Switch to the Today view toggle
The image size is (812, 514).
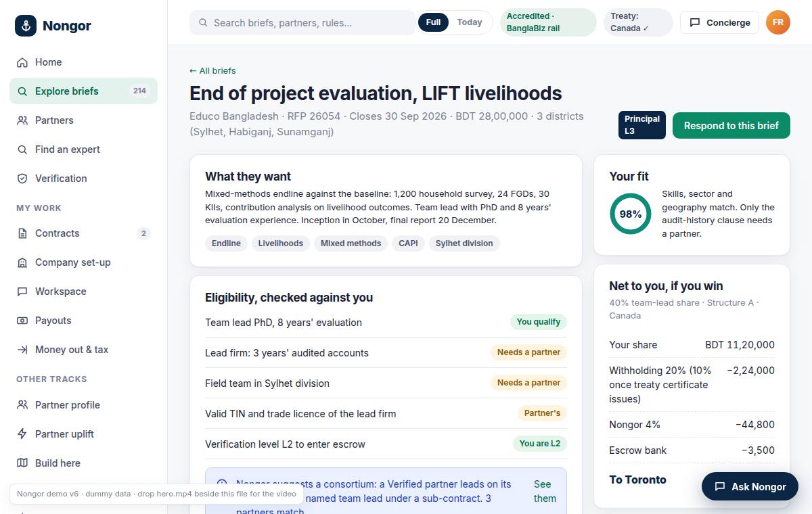(470, 22)
